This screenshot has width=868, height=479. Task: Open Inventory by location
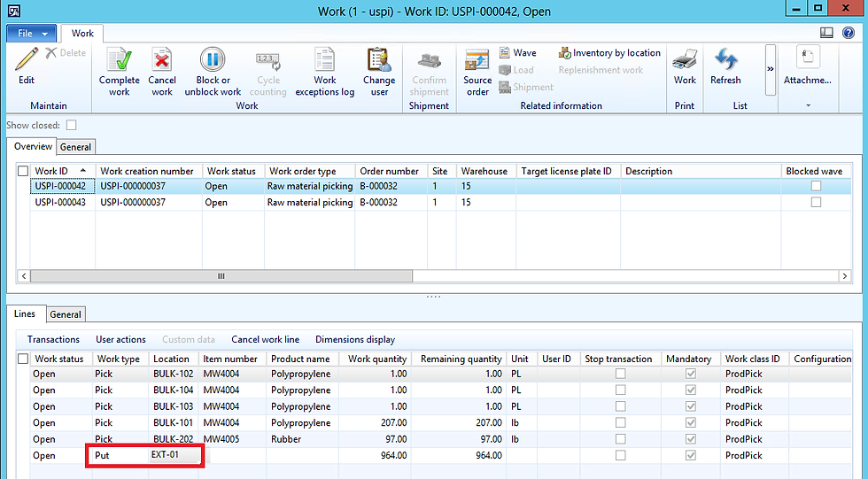pos(609,52)
